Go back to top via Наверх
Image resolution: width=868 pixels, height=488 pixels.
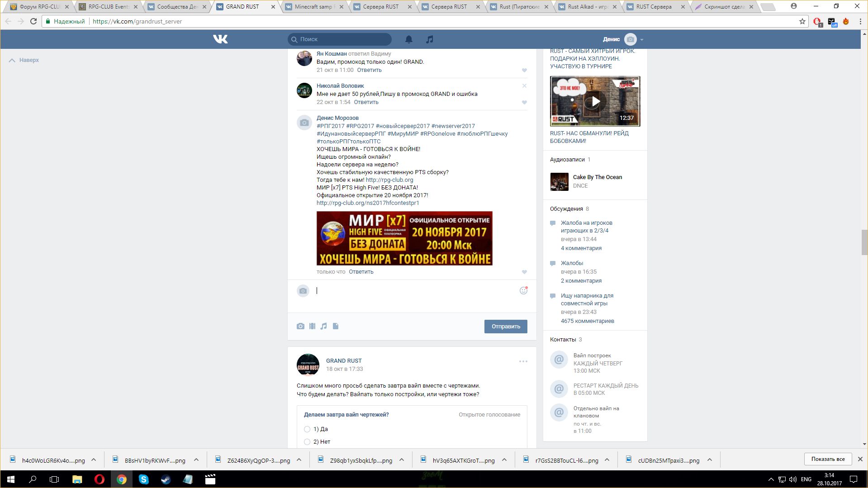coord(24,60)
